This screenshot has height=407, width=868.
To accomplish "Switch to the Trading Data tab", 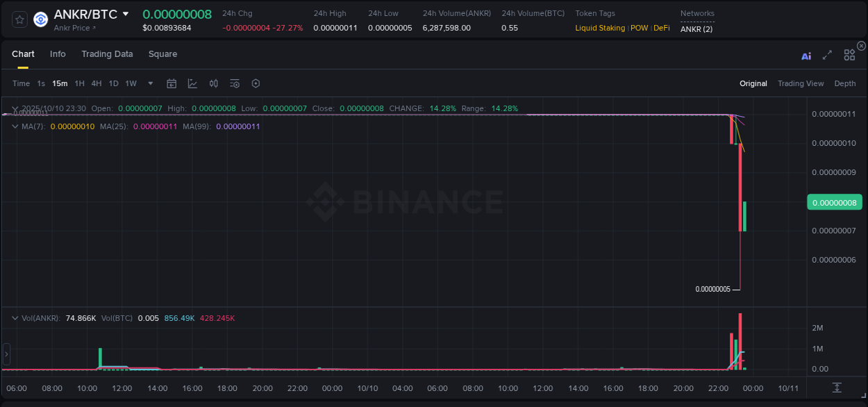I will pyautogui.click(x=107, y=53).
